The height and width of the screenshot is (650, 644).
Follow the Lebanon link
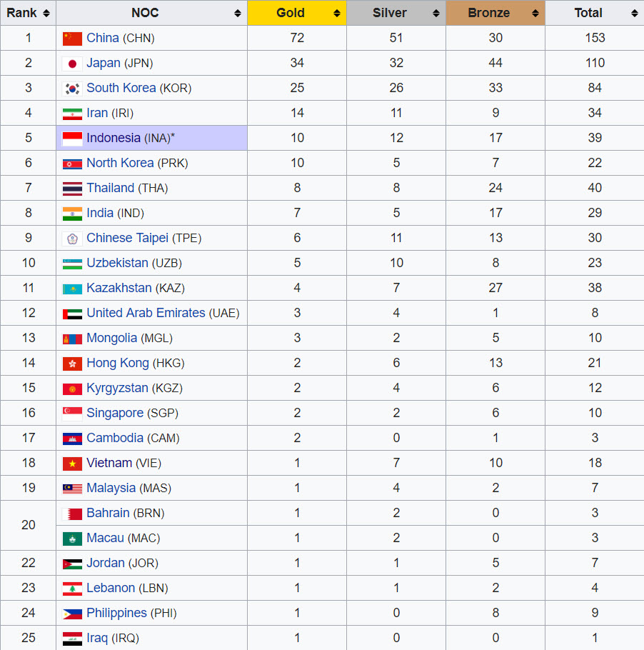111,588
